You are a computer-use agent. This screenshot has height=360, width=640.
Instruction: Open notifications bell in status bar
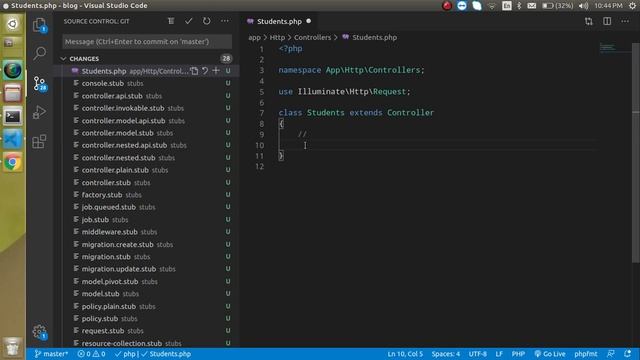point(628,354)
